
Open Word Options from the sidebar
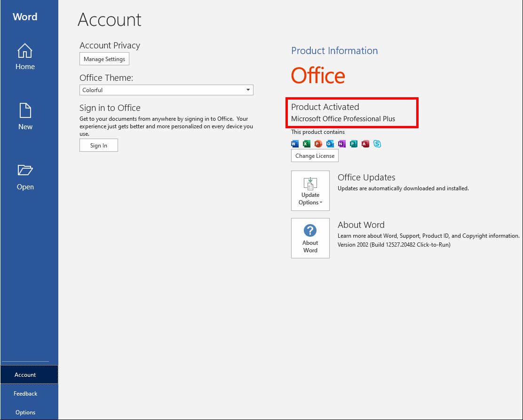pos(25,412)
